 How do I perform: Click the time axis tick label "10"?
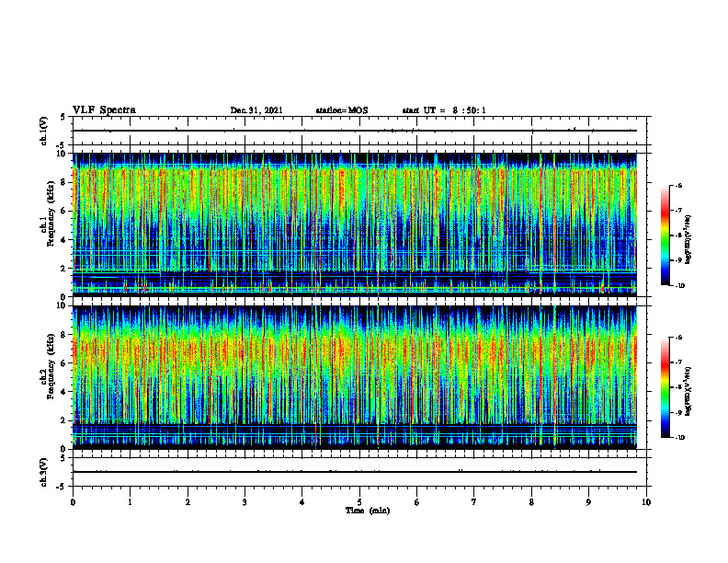(646, 502)
